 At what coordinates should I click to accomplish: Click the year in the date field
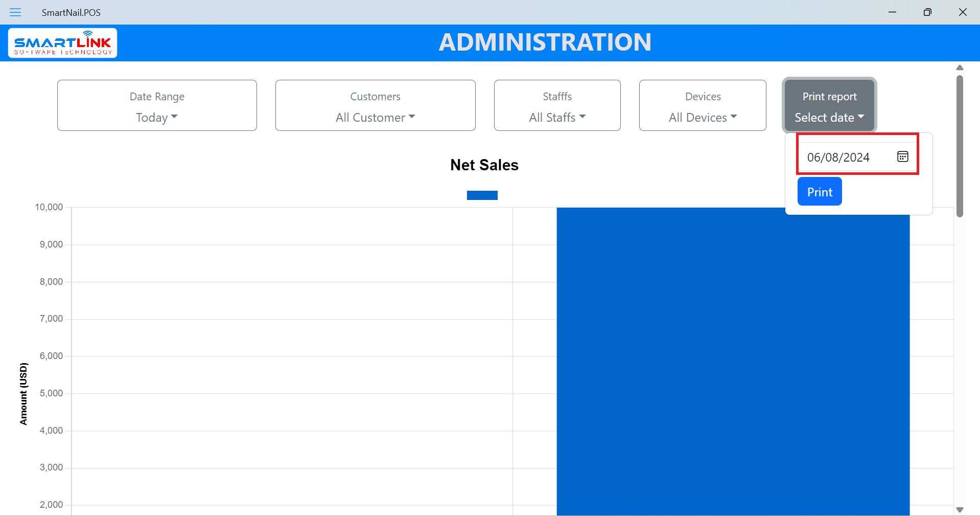[x=856, y=158]
